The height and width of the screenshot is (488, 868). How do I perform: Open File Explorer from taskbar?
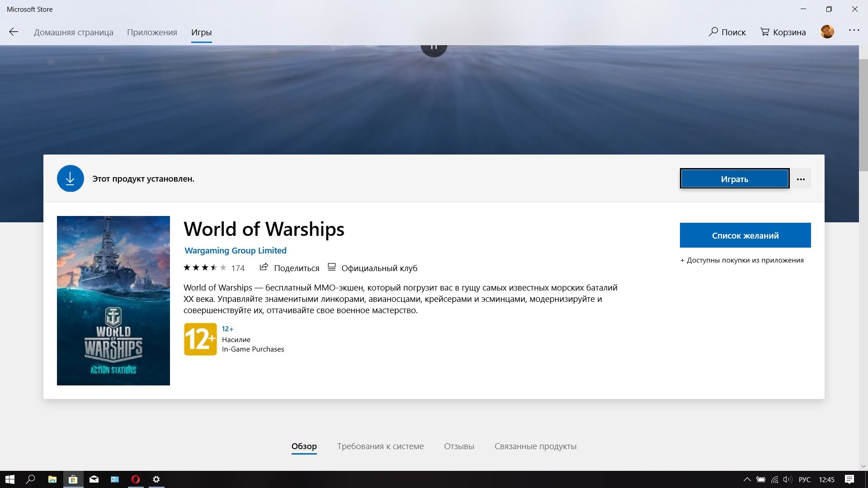tap(52, 479)
